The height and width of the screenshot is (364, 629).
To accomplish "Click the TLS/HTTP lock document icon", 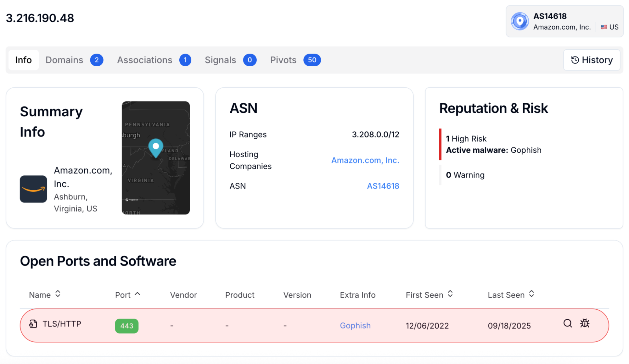I will pos(33,324).
